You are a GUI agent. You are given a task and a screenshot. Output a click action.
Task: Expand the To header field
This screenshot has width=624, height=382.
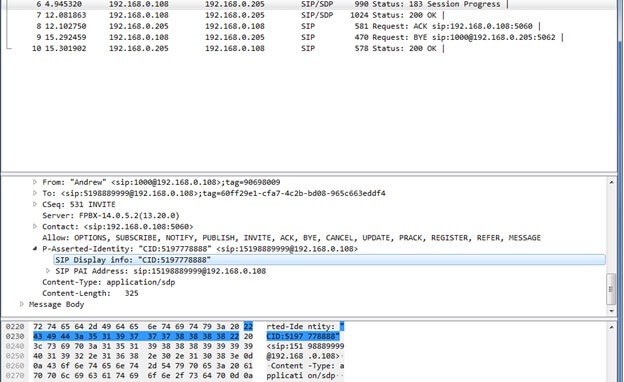pyautogui.click(x=35, y=193)
